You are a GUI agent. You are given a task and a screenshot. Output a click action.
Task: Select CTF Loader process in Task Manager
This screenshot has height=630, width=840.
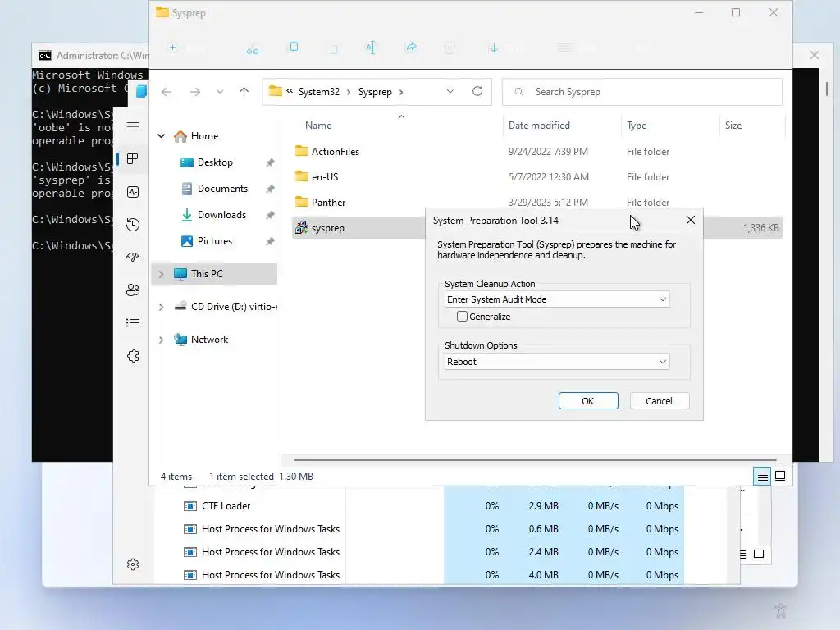[226, 505]
